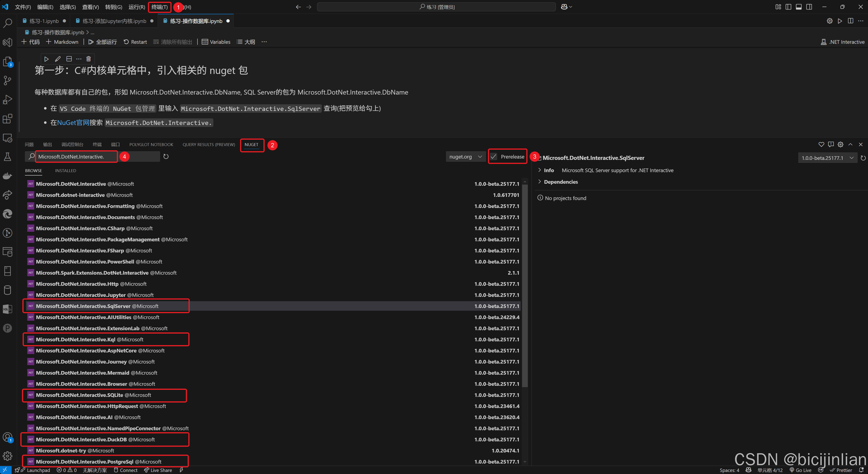Open the package version dropdown 1.0.0-beta.25177.1
The height and width of the screenshot is (474, 868).
pyautogui.click(x=827, y=158)
